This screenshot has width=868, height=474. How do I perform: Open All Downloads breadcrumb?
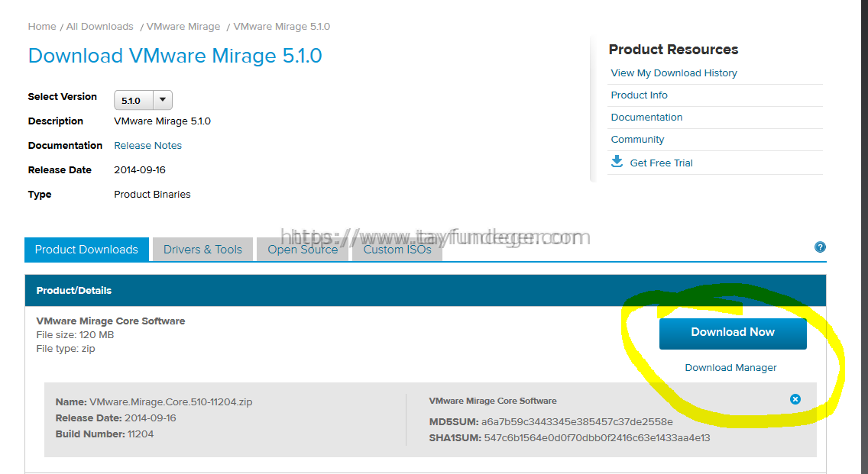(x=99, y=27)
